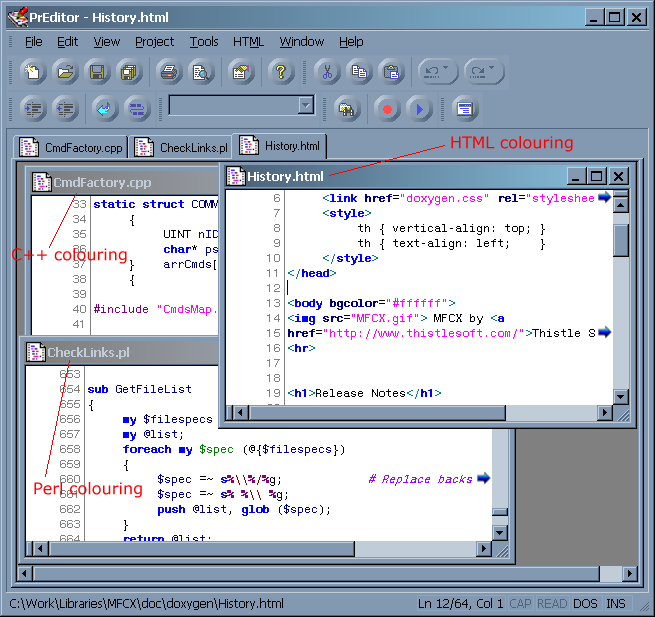Image resolution: width=655 pixels, height=617 pixels.
Task: Play recorded macro with blue triangle
Action: point(419,109)
